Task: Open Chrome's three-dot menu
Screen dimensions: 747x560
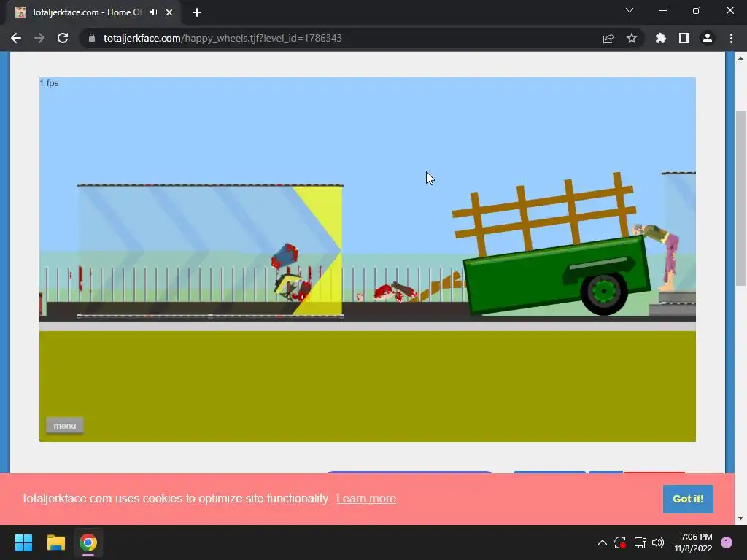Action: click(x=731, y=38)
